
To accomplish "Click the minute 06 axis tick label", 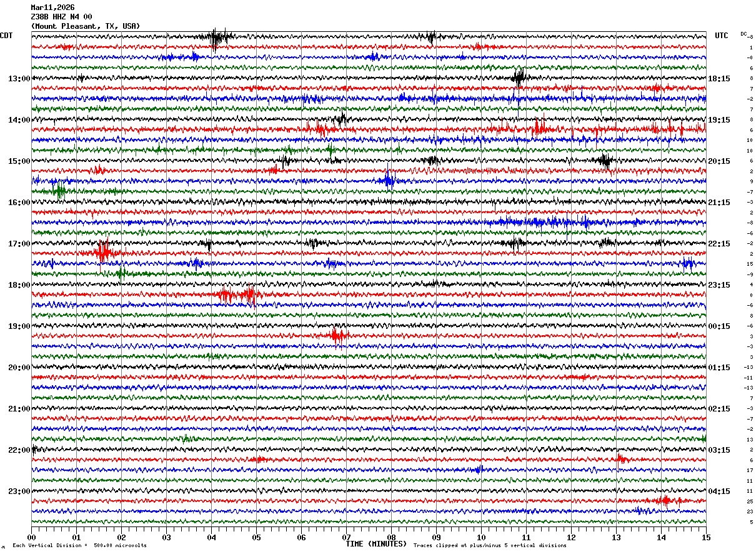I will click(x=301, y=537).
